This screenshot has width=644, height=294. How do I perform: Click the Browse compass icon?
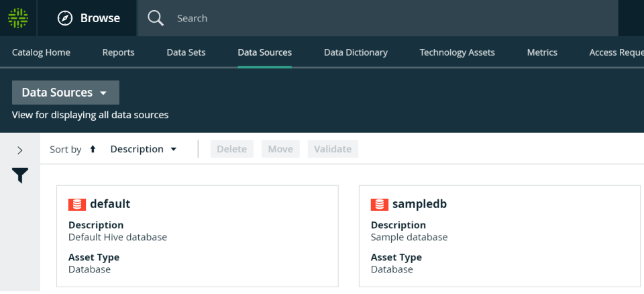65,18
